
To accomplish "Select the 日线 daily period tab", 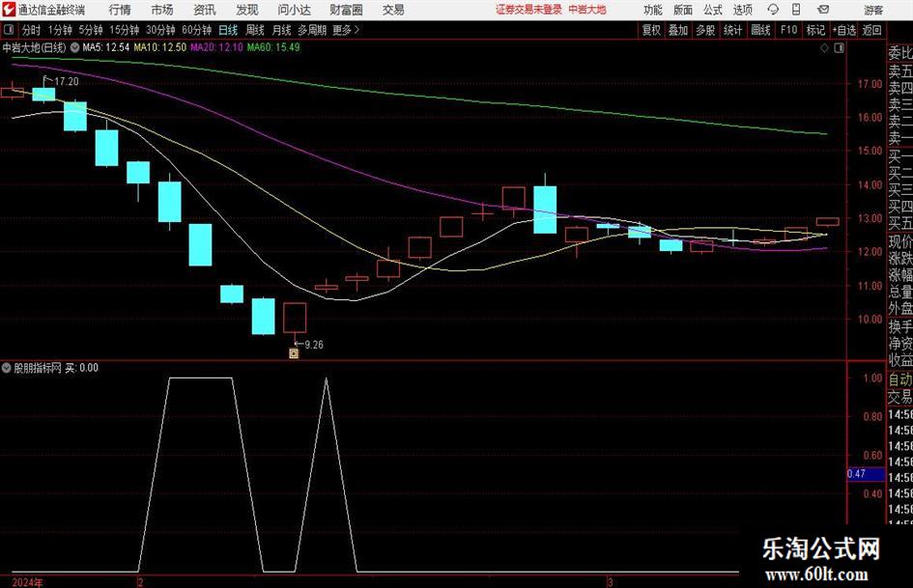I will coord(228,30).
